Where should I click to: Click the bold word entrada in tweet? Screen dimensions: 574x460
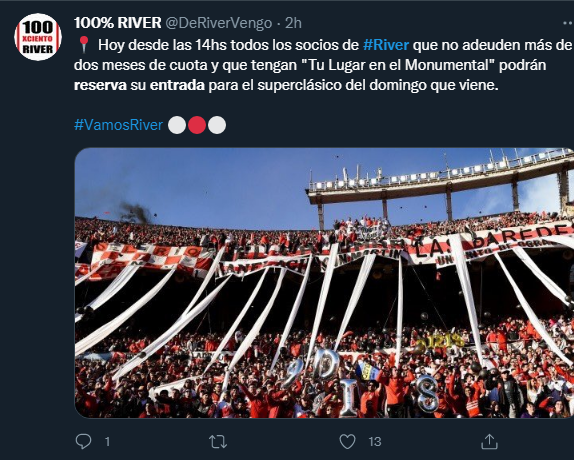(x=177, y=85)
